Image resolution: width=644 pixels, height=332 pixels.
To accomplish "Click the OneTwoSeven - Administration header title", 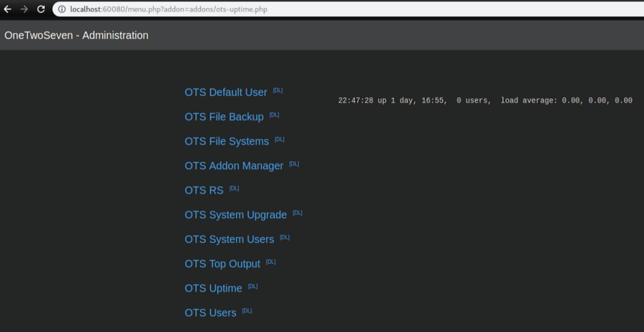I will click(x=76, y=36).
